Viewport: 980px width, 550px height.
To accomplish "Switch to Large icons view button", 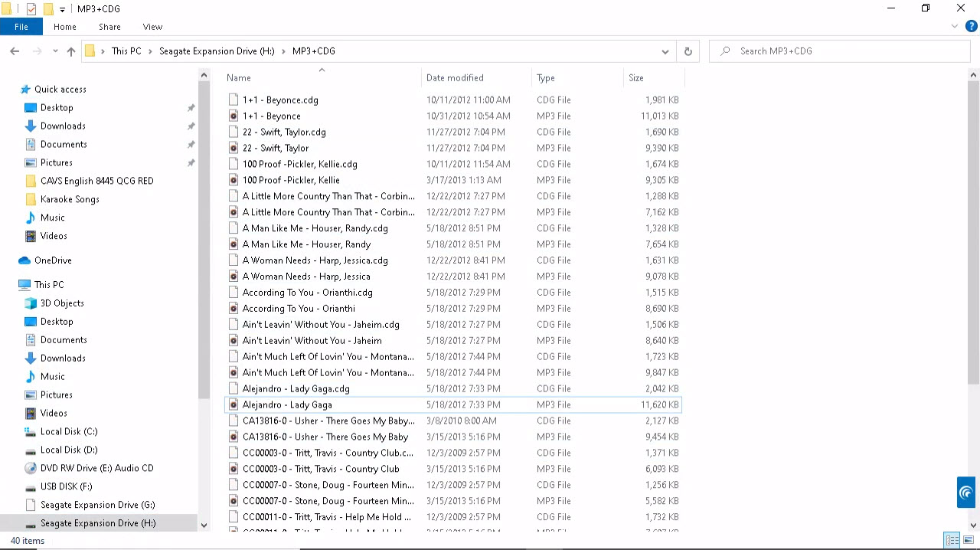I will point(969,541).
